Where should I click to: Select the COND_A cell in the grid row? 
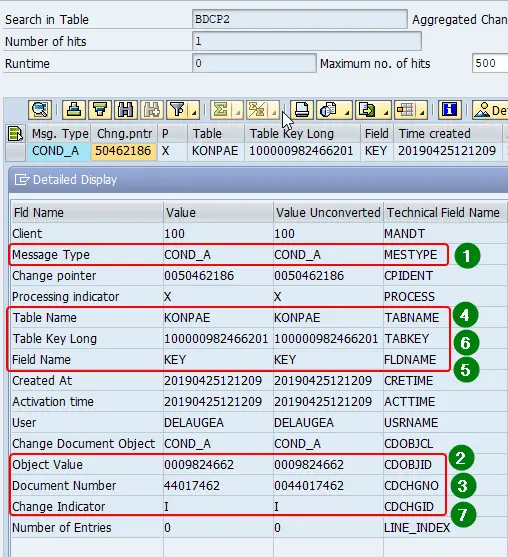point(59,151)
